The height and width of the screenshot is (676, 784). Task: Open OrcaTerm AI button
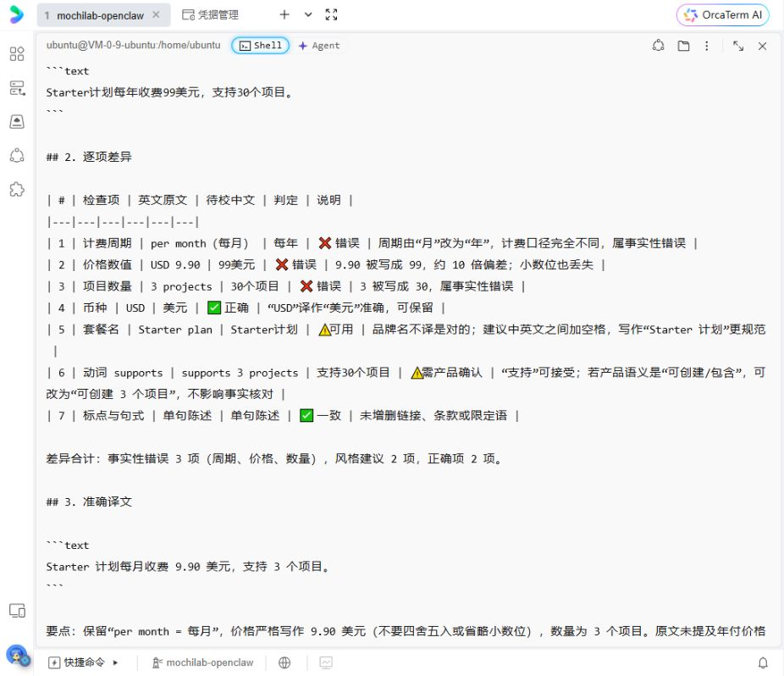(722, 15)
